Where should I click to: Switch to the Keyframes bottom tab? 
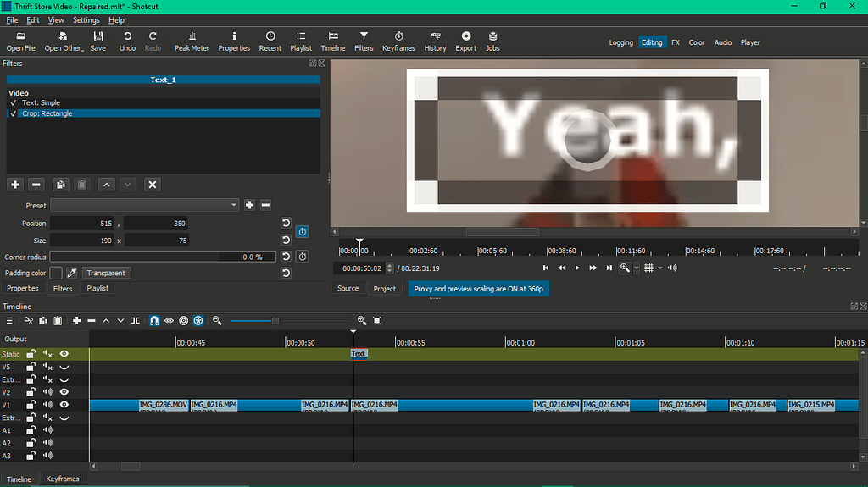pos(63,479)
